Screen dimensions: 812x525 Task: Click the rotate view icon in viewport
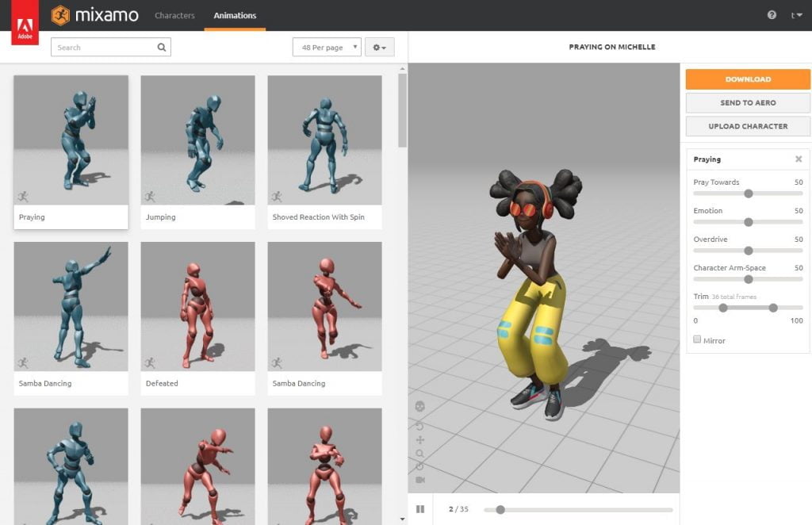[420, 426]
